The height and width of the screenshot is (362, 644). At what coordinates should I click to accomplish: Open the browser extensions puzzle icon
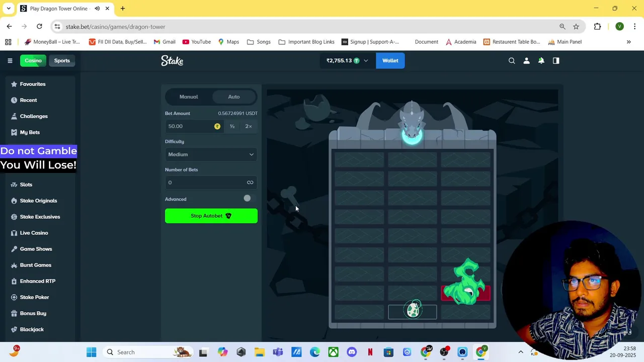(x=597, y=27)
